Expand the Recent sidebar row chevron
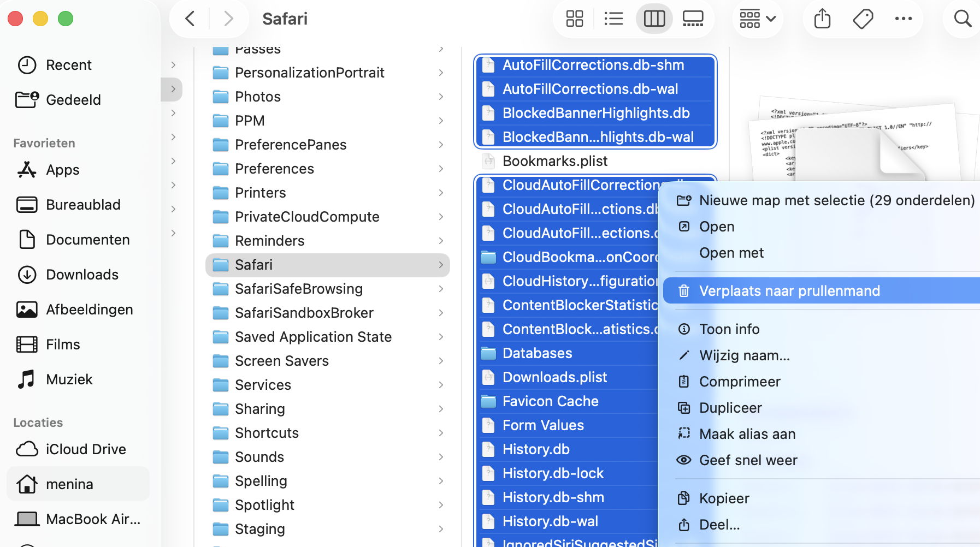Screen dimensions: 980x547 coord(173,65)
